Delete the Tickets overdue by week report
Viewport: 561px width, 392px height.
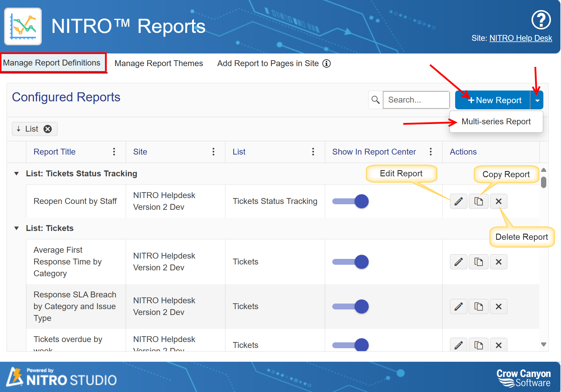click(498, 345)
